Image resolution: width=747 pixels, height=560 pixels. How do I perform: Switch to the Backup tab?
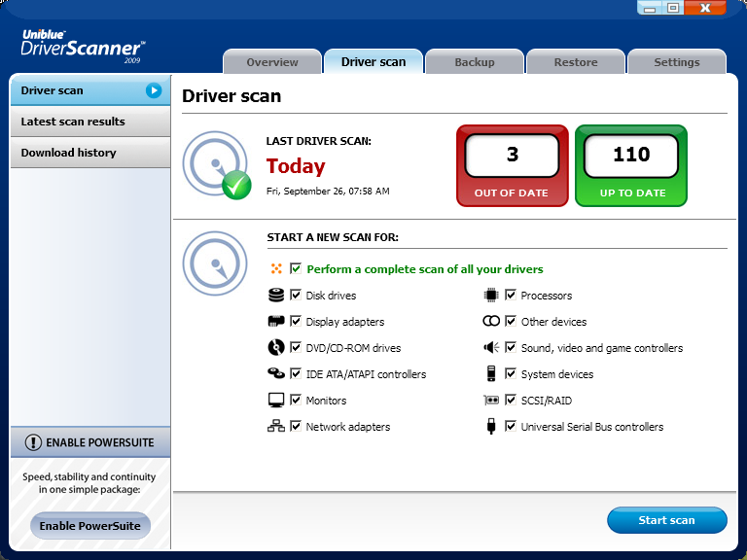[475, 62]
